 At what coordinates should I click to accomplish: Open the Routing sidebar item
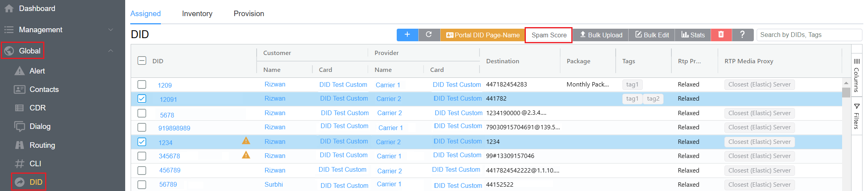(42, 145)
